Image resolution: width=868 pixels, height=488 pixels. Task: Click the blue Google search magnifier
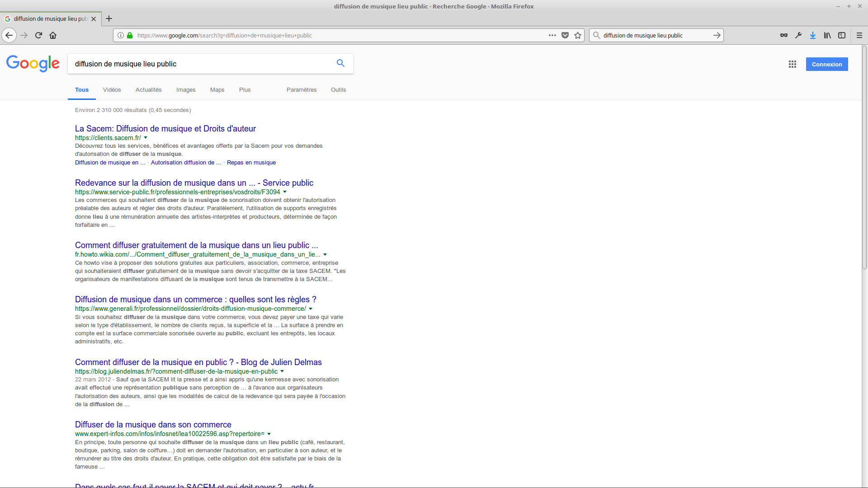pyautogui.click(x=340, y=63)
